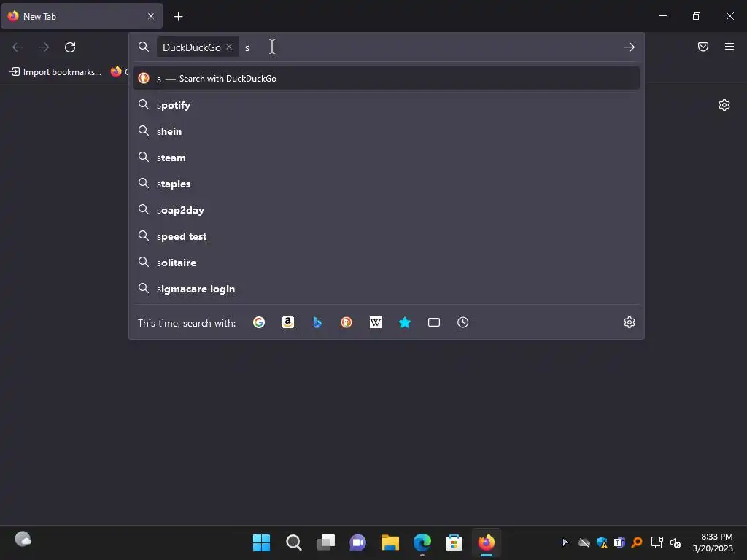Select 's — Search with DuckDuckGo' result

pyautogui.click(x=387, y=79)
